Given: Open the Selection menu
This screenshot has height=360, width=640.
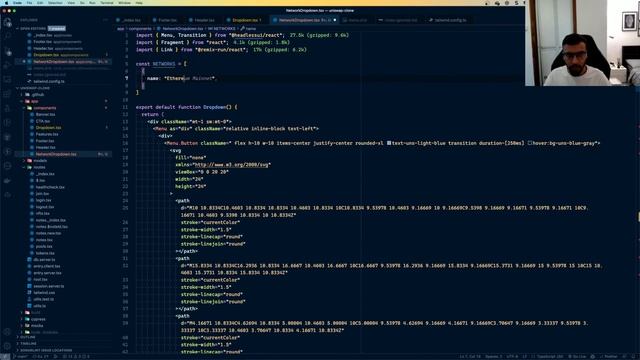Looking at the screenshot, I should point(56,2).
